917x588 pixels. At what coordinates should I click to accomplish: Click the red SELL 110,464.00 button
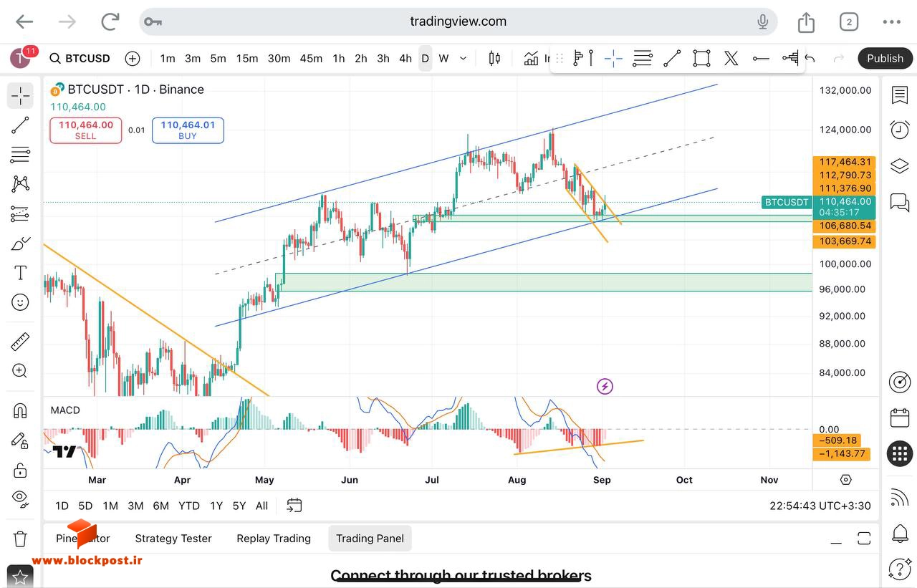(x=85, y=130)
